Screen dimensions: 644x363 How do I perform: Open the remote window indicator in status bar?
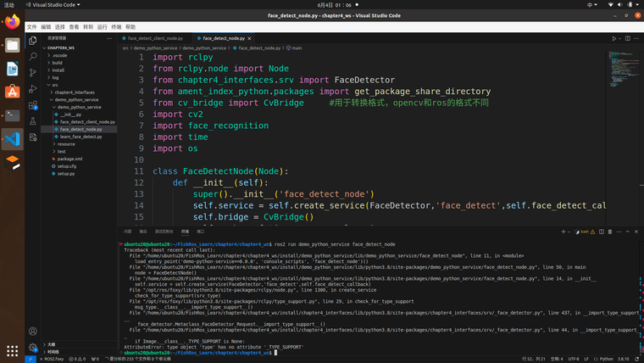pos(31,359)
